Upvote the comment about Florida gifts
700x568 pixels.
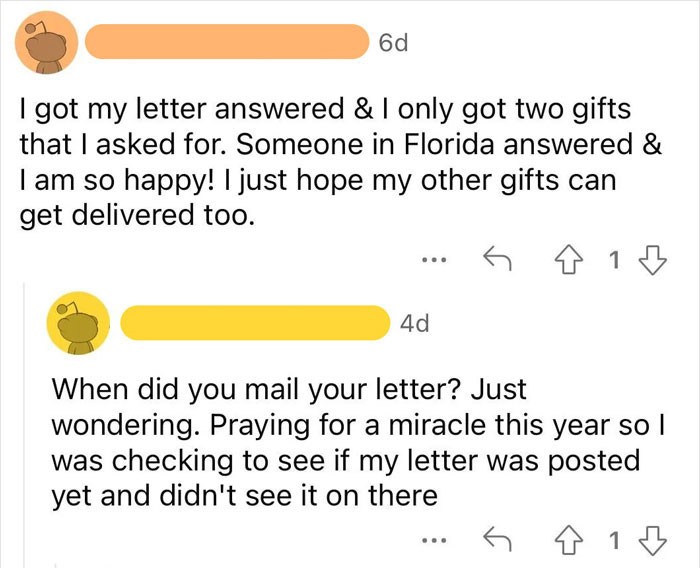[x=569, y=259]
